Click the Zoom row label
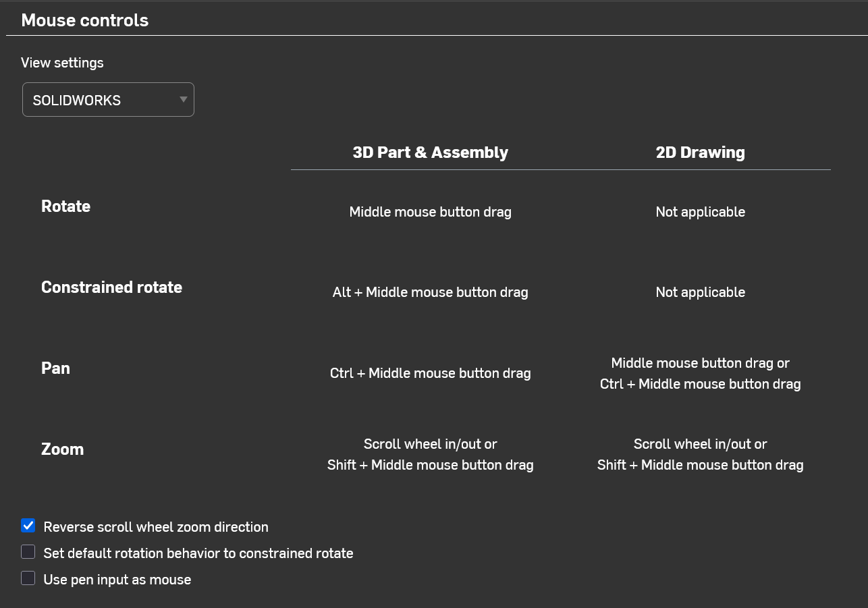Screen dimensions: 868x608 (x=62, y=449)
